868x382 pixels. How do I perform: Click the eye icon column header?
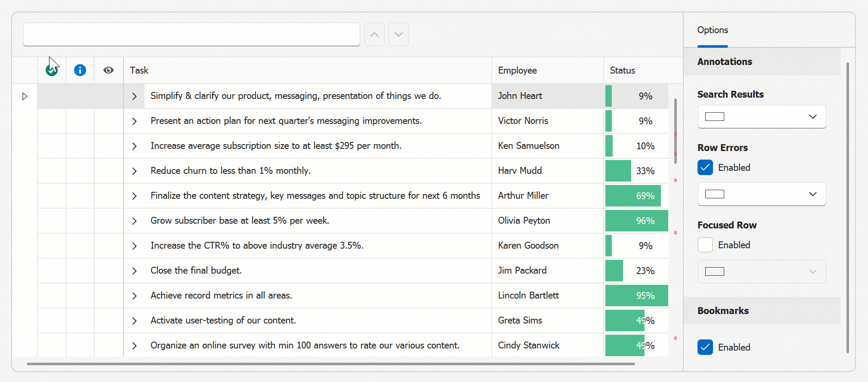(108, 70)
